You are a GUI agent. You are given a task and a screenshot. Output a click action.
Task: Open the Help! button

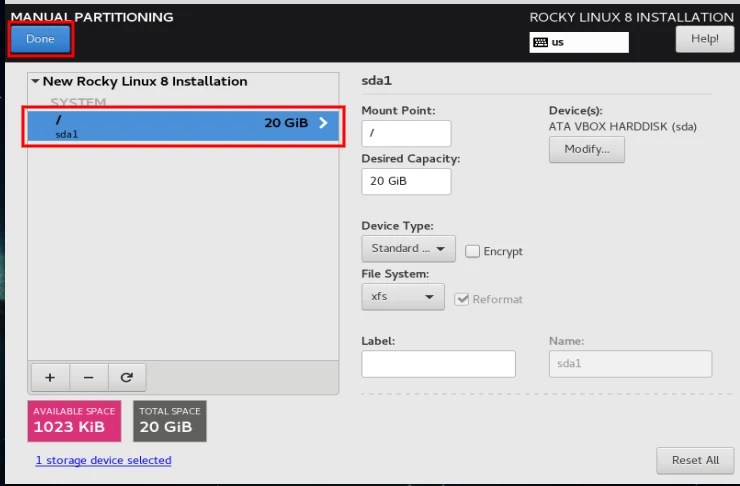pyautogui.click(x=705, y=39)
